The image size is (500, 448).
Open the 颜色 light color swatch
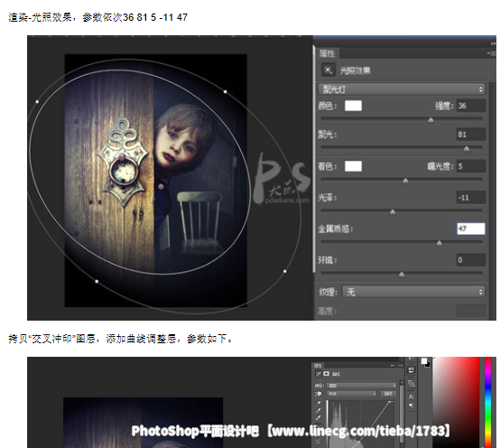[x=353, y=106]
